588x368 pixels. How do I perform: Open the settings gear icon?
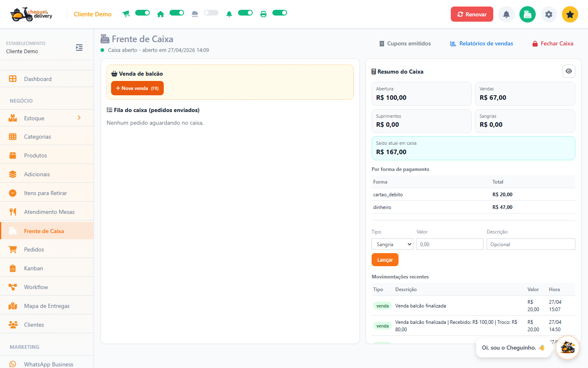point(549,14)
